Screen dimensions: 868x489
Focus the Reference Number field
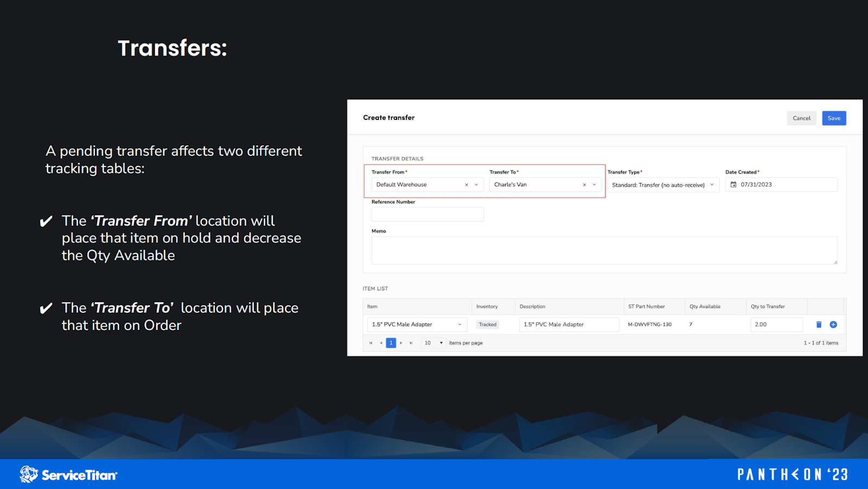(427, 214)
